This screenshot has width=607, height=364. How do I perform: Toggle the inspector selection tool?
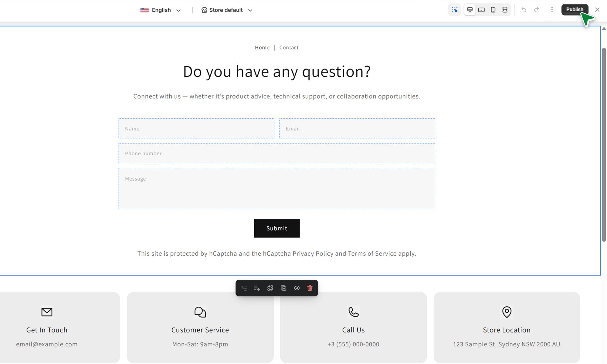(x=454, y=10)
